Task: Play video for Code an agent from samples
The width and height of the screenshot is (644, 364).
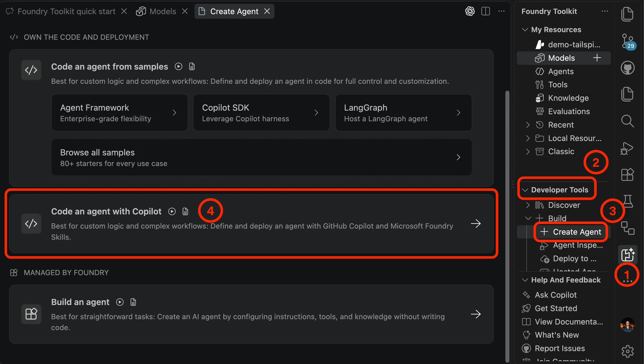Action: click(x=178, y=67)
